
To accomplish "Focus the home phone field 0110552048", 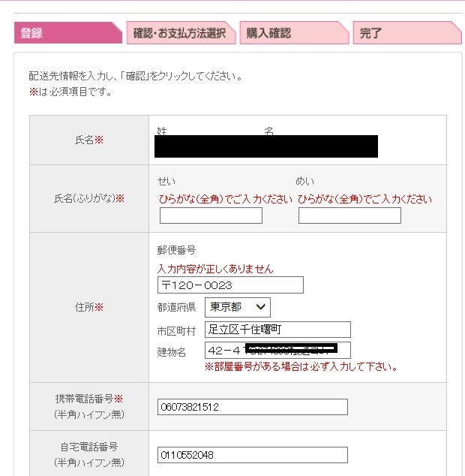I will click(x=253, y=455).
